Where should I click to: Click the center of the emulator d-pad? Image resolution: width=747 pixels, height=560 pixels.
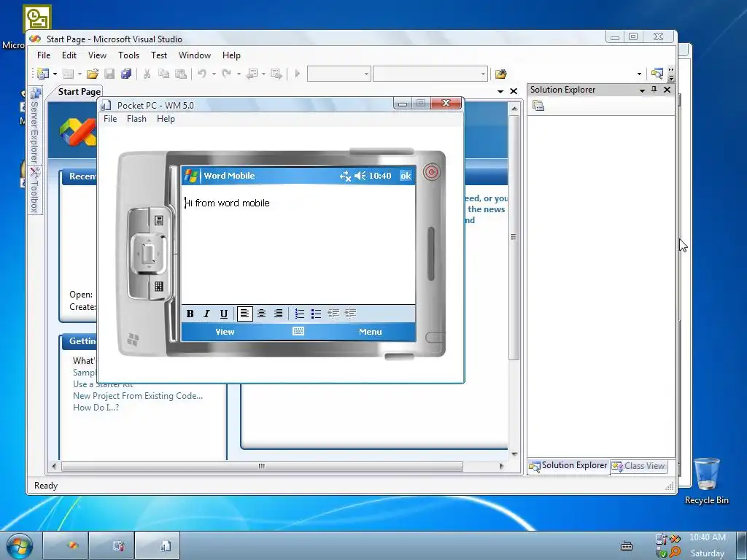[x=149, y=253]
